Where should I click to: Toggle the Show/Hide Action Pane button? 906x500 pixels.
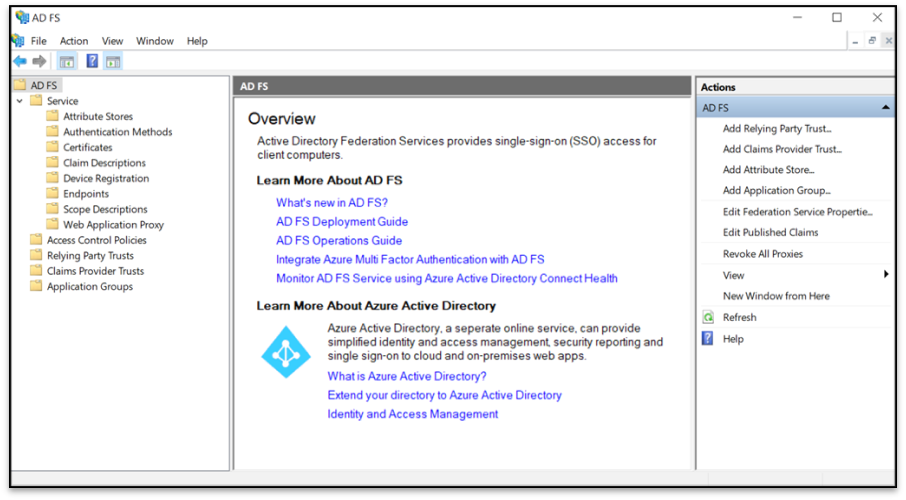tap(113, 62)
